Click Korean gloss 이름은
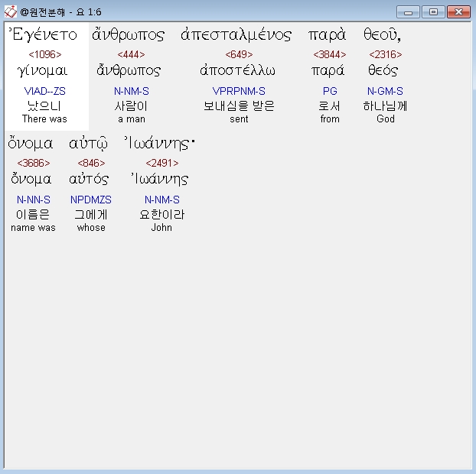 (x=33, y=214)
